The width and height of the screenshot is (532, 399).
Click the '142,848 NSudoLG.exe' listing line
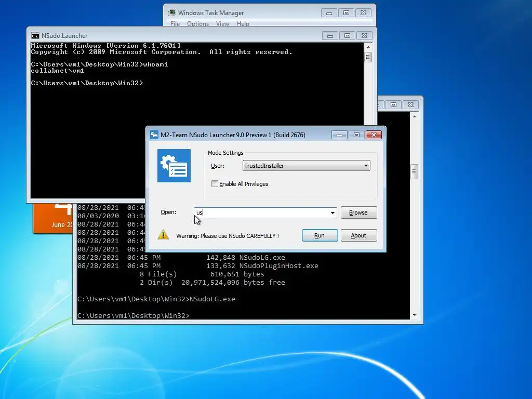coord(246,258)
